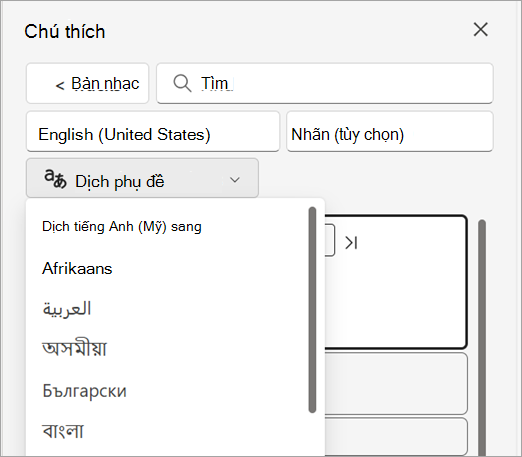The image size is (522, 457).
Task: Open the Dịch phụ đề dropdown
Action: (142, 178)
